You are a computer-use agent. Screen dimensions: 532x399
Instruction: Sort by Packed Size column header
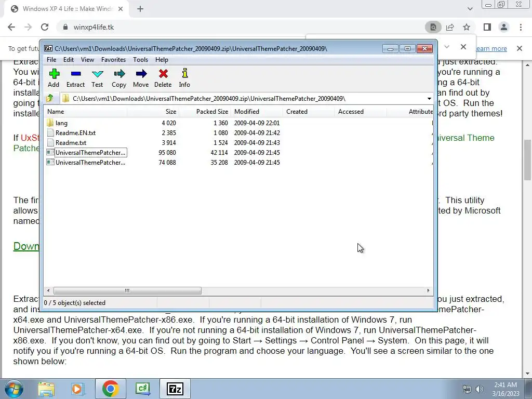(x=205, y=112)
